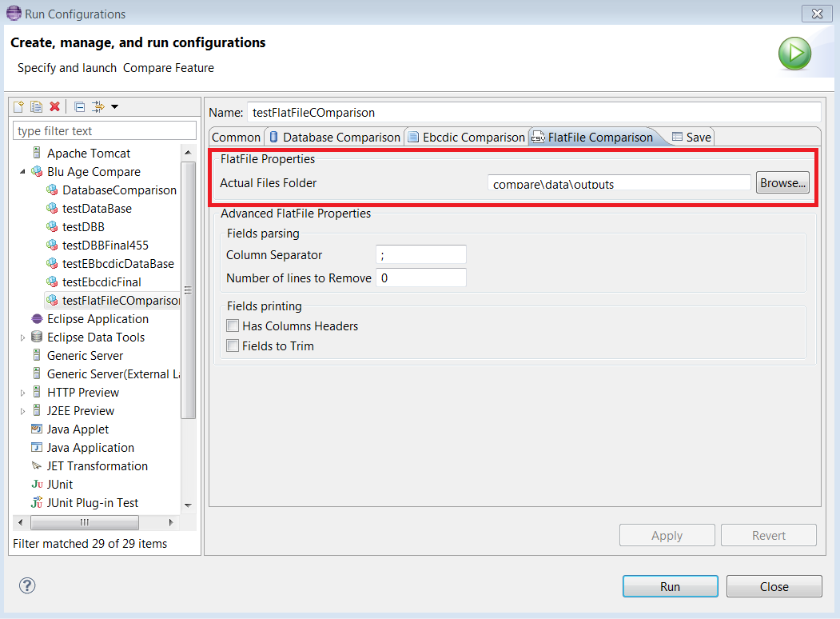Open the help question mark icon
840x619 pixels.
coord(27,585)
